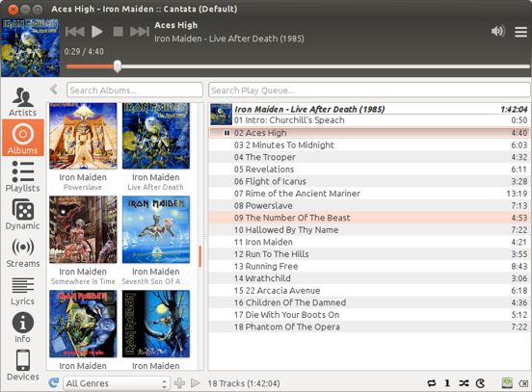Viewport: 532px width, 392px height.
Task: Open the All Genres dropdown
Action: [117, 383]
